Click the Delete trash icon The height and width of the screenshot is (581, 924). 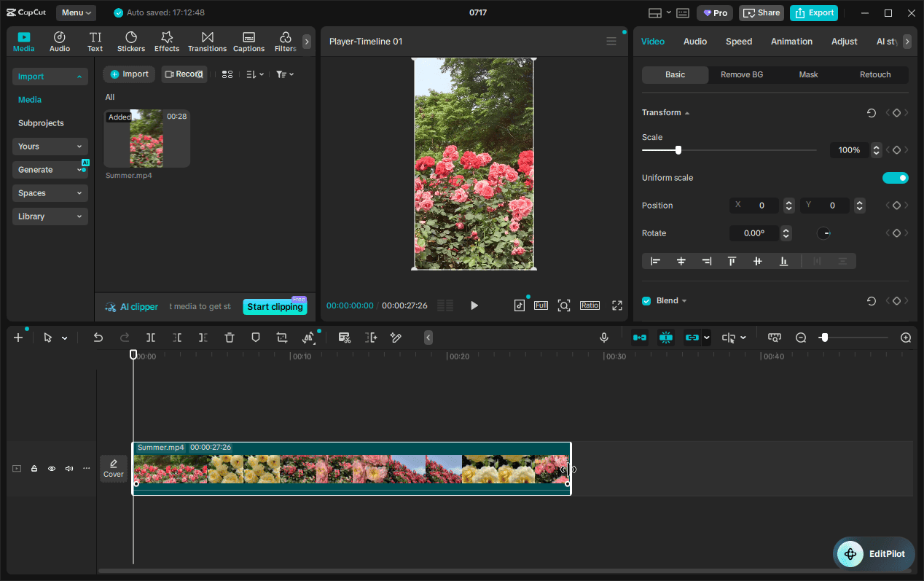pos(230,338)
